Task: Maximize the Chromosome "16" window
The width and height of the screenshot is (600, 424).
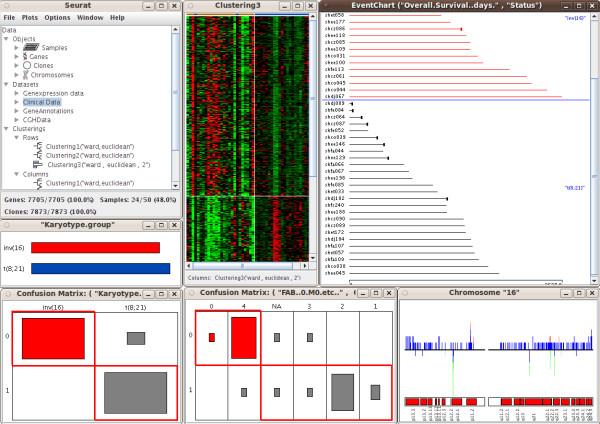Action: pyautogui.click(x=579, y=293)
